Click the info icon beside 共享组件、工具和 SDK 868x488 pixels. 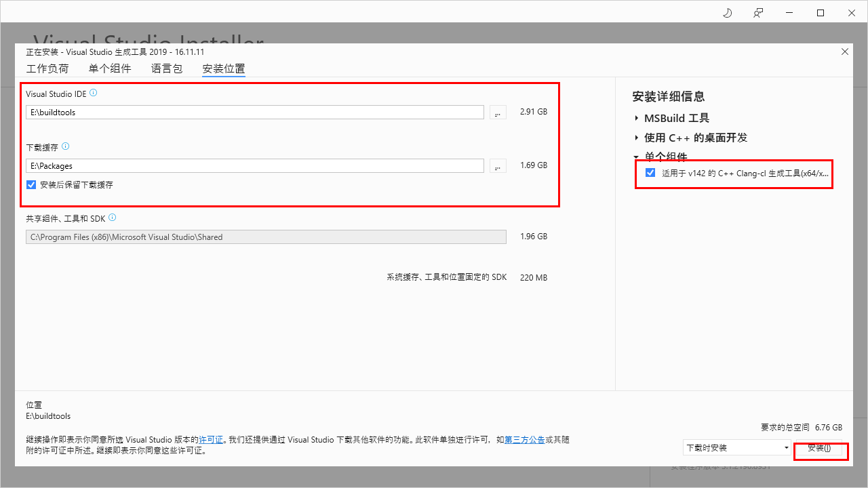[113, 218]
